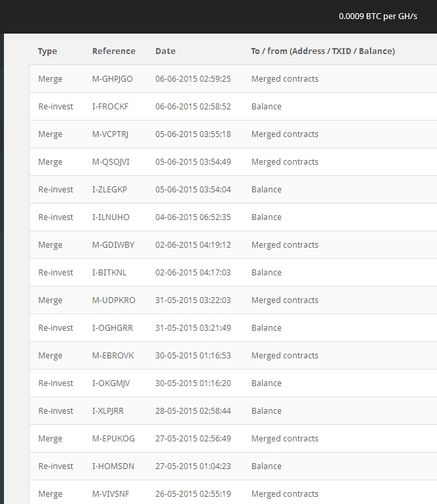Click the Type column header
The height and width of the screenshot is (504, 437).
[x=47, y=51]
